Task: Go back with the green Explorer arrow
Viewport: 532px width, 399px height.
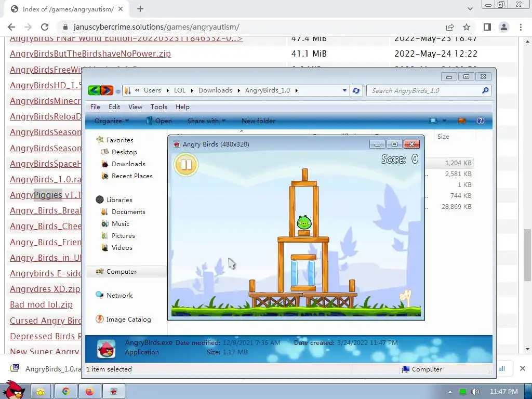Action: 94,90
